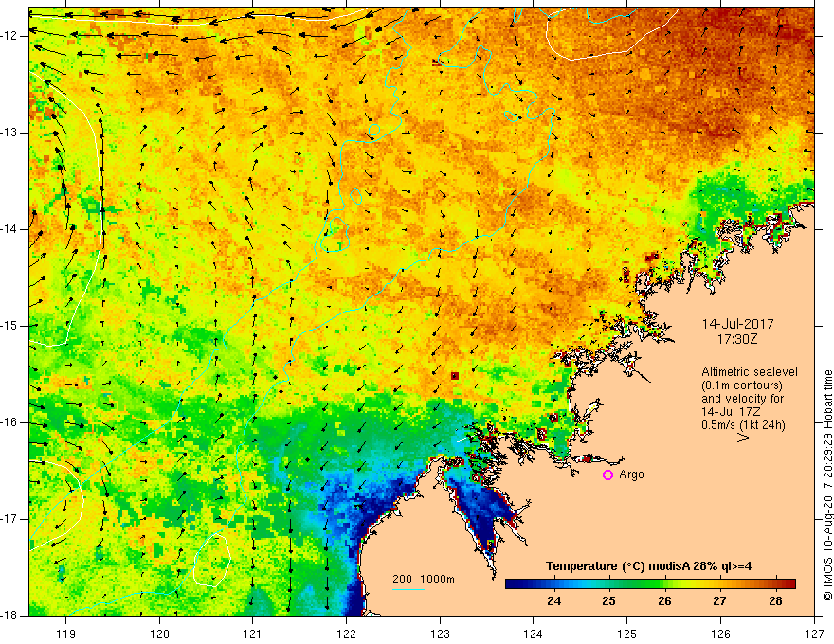Click the '14-Jul 17Z' legend line
834x644 pixels.
[731, 412]
